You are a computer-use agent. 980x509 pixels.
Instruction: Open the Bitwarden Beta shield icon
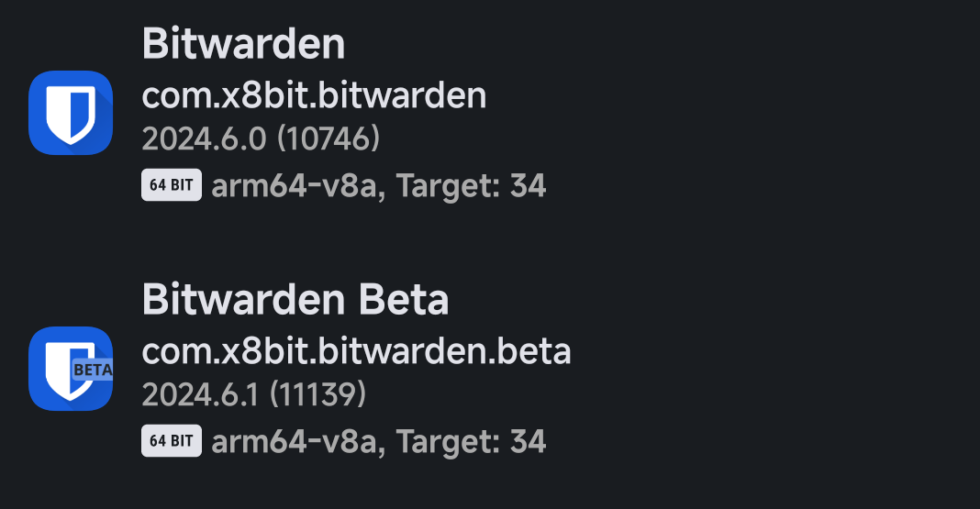pos(71,369)
